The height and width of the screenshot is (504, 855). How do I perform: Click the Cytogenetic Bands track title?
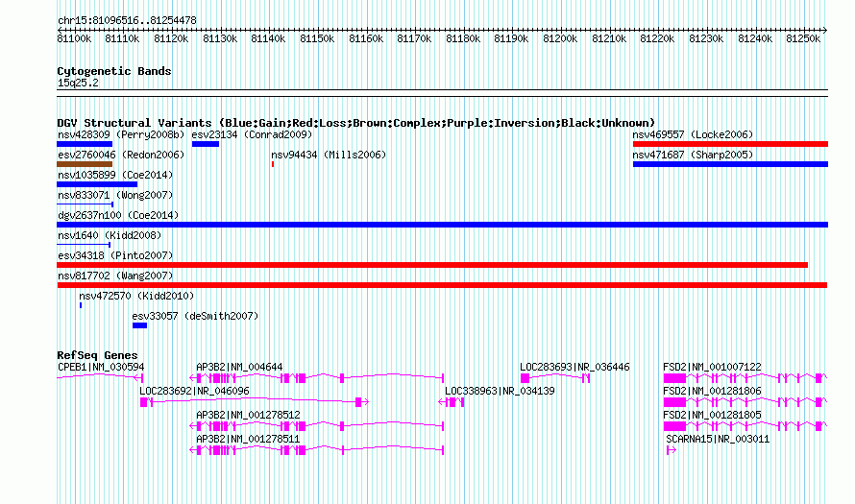[x=114, y=71]
